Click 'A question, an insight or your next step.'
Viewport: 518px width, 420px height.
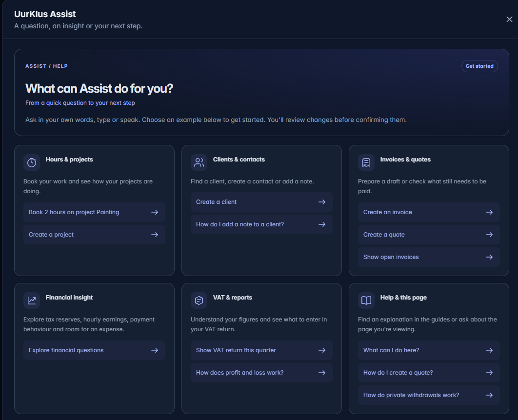pyautogui.click(x=79, y=26)
